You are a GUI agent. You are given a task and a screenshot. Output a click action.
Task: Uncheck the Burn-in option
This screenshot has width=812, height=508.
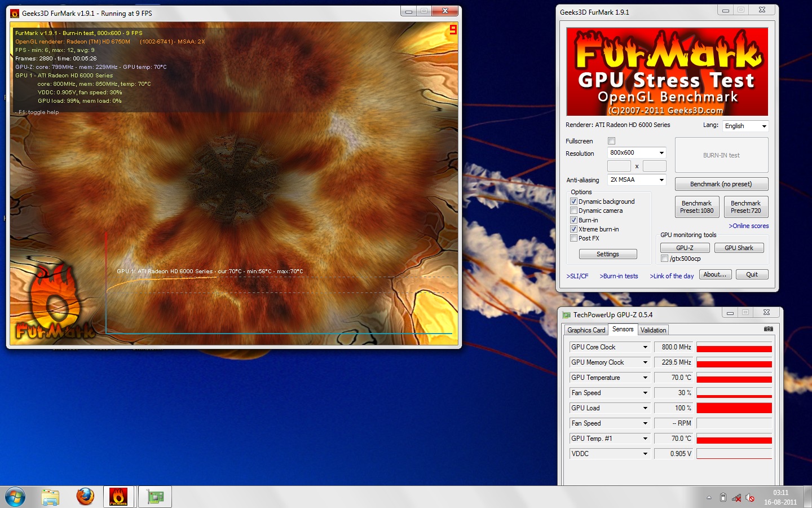573,220
